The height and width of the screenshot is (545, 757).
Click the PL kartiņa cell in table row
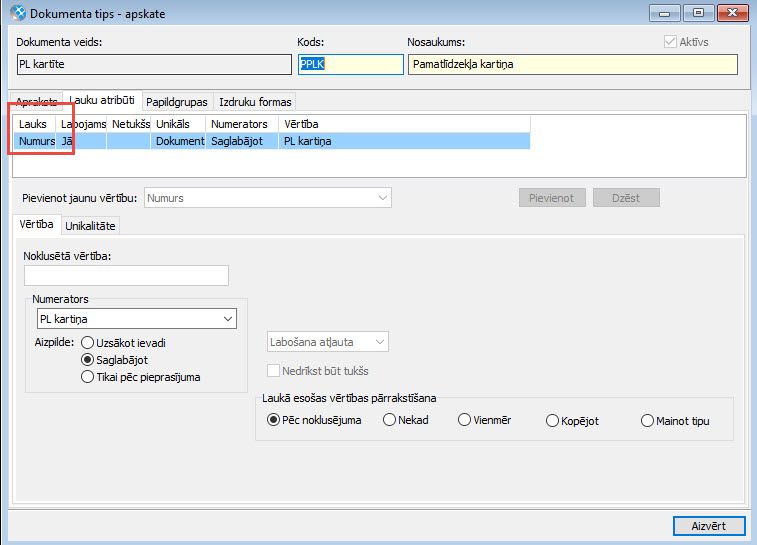coord(405,141)
